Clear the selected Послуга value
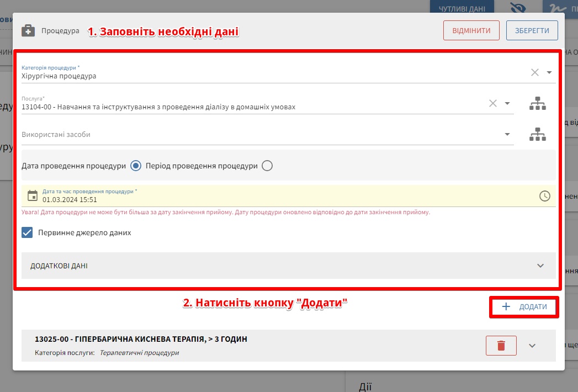 pyautogui.click(x=492, y=103)
